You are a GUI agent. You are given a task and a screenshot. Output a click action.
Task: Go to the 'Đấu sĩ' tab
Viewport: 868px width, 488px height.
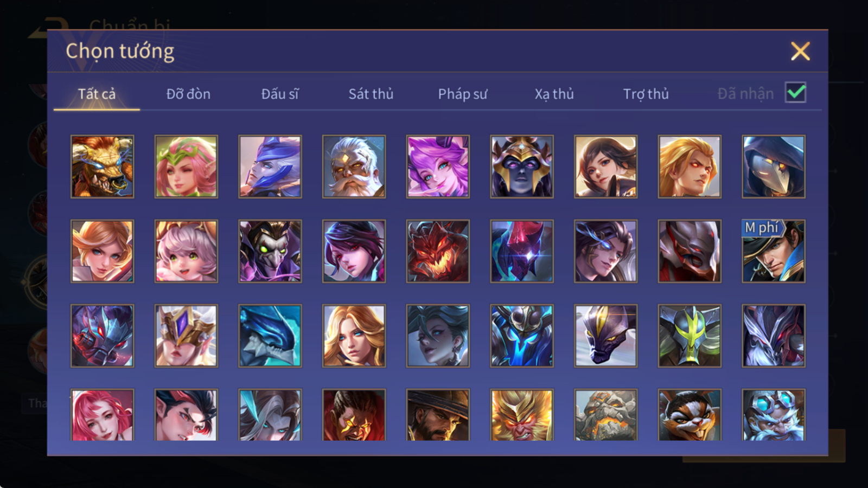click(x=280, y=94)
